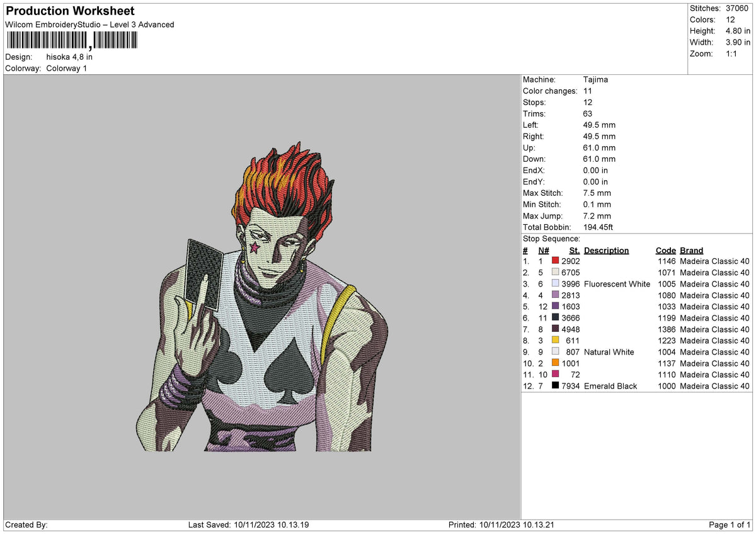Image resolution: width=756 pixels, height=534 pixels.
Task: Click the dark brown swatch for code 1386
Action: point(556,329)
